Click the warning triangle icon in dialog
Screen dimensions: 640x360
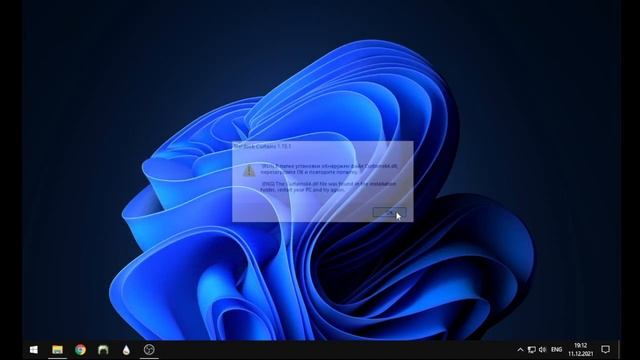pyautogui.click(x=249, y=171)
